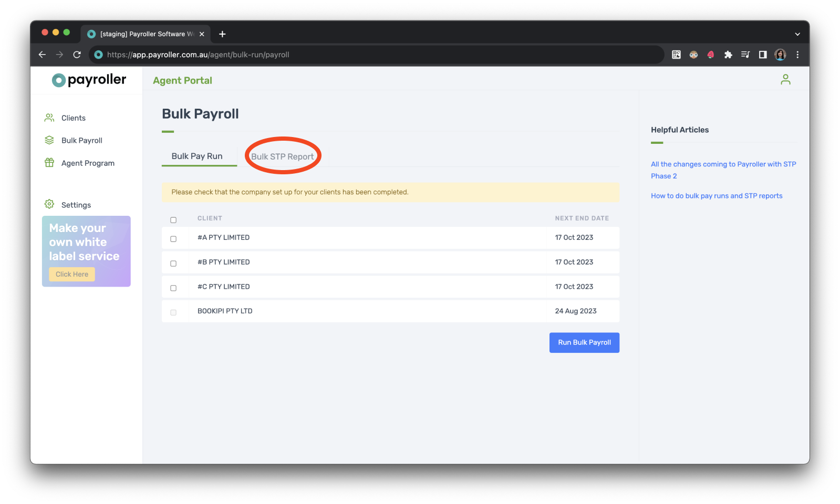Go back with the browser back arrow
The width and height of the screenshot is (840, 504).
click(x=43, y=55)
